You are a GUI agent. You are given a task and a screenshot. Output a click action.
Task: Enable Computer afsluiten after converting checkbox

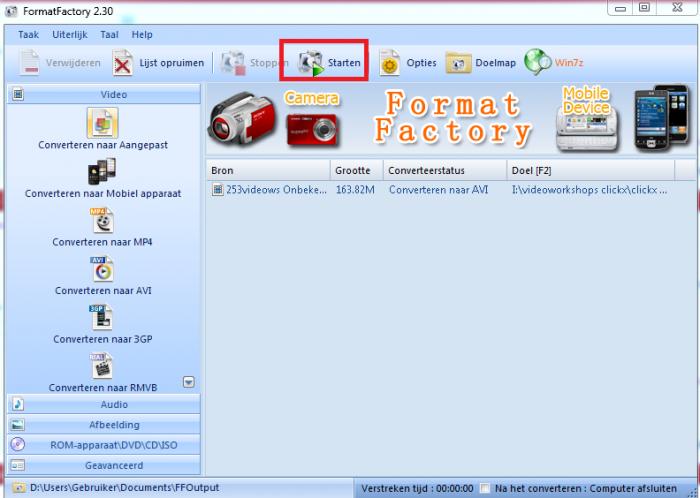484,488
